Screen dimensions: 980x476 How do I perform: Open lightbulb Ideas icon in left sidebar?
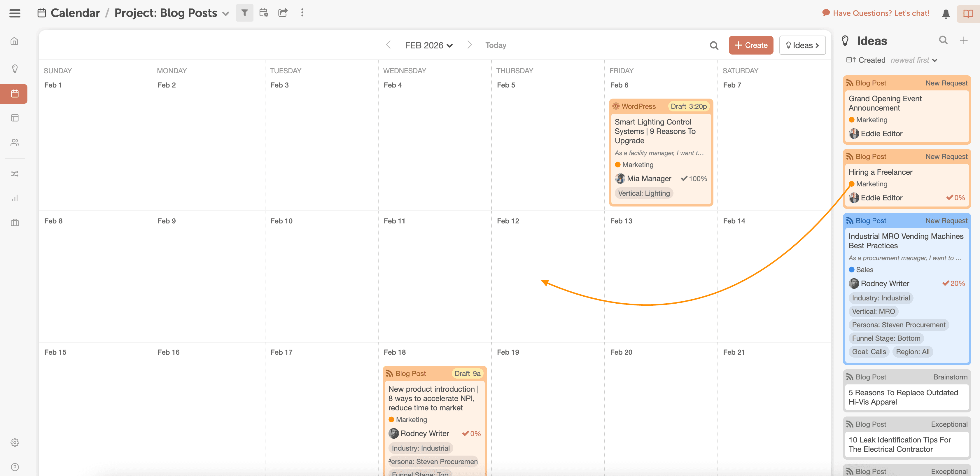[15, 69]
